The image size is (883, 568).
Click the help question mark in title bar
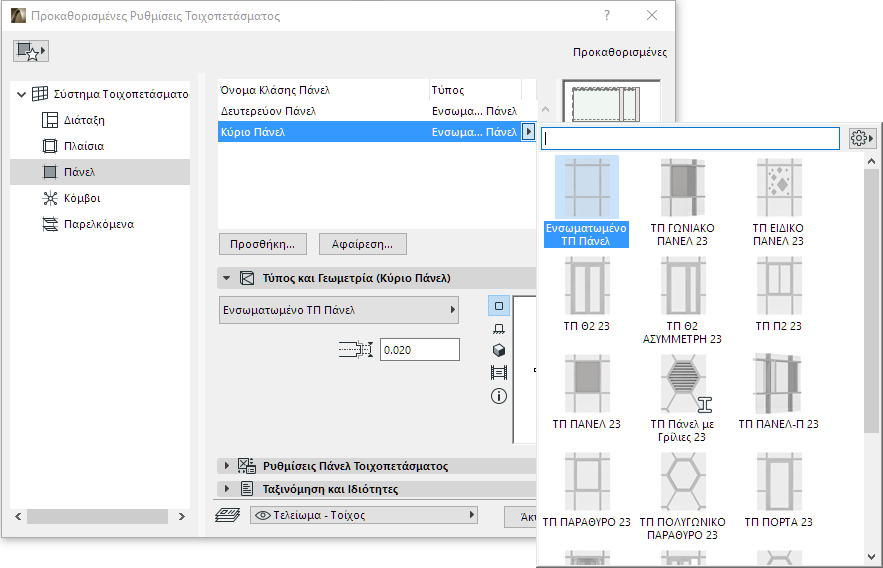click(x=606, y=15)
